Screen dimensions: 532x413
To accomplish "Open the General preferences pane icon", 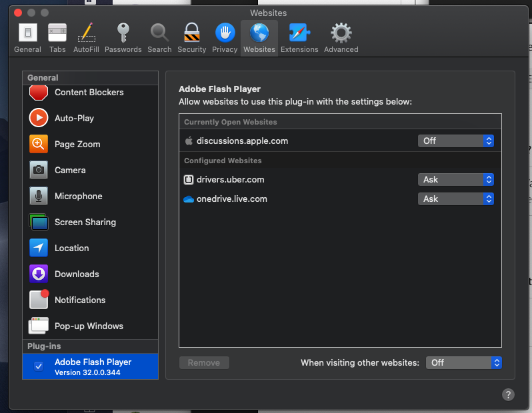I will pos(27,33).
